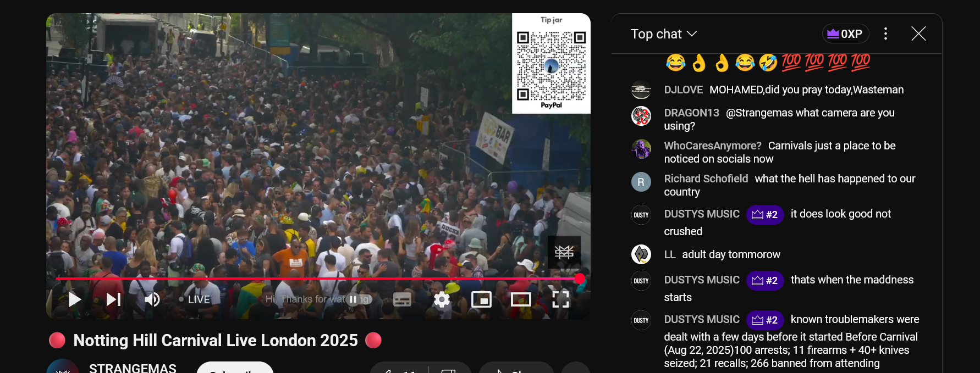Seek on the red video progress bar
The image size is (980, 373).
point(318,279)
